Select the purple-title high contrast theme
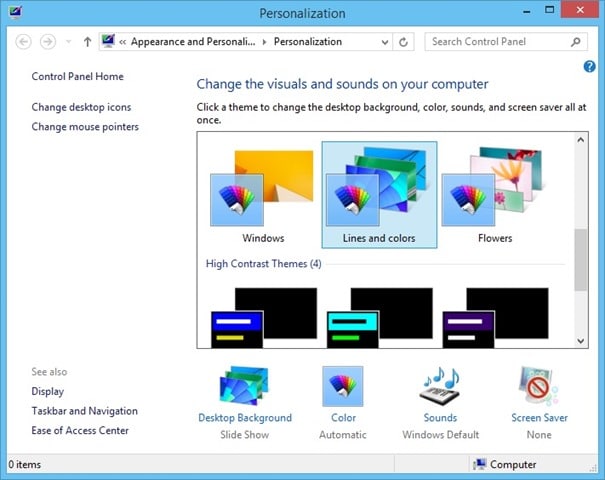Screen dimensions: 605x480 click(495, 317)
